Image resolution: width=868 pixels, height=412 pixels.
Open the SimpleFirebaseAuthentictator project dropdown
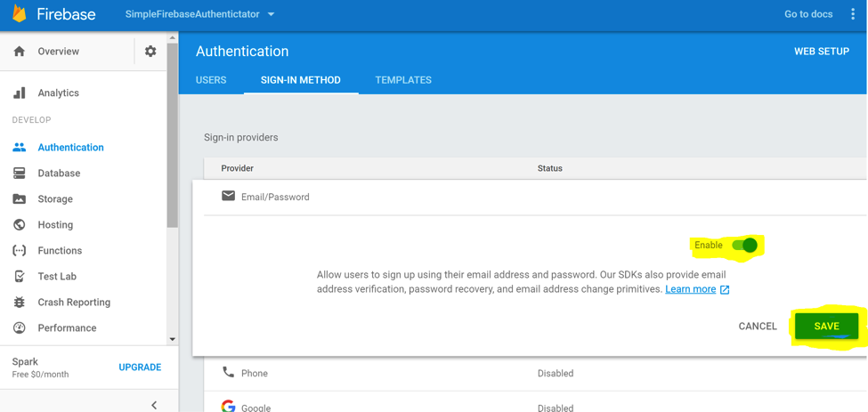point(199,14)
